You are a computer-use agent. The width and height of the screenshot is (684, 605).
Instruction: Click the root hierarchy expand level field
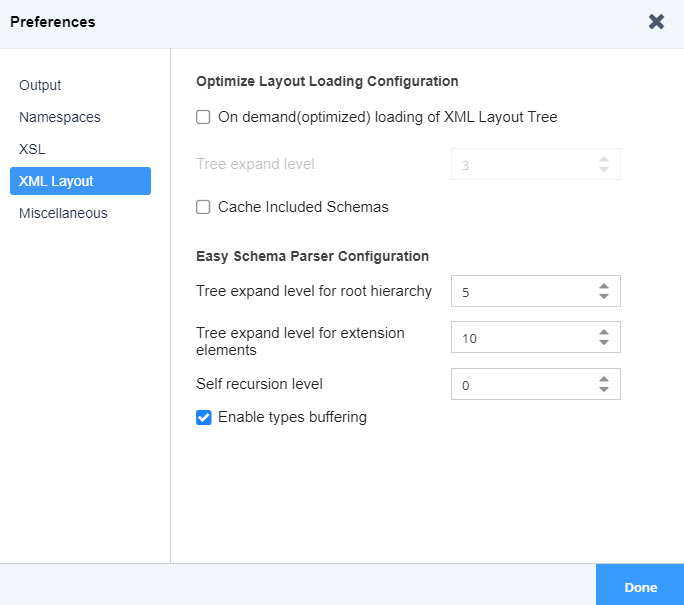click(520, 291)
